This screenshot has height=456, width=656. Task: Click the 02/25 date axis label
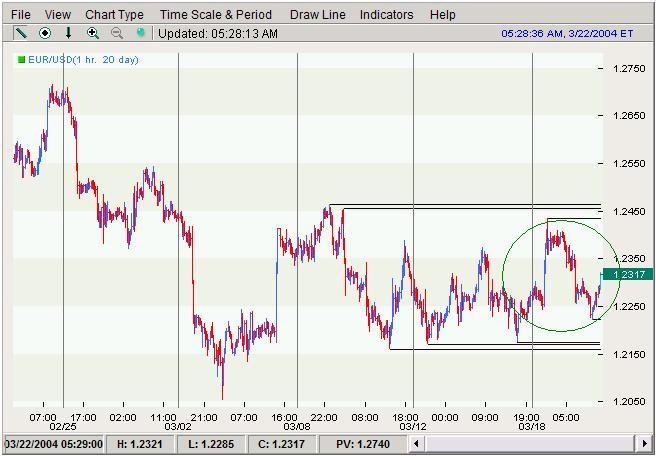[62, 426]
